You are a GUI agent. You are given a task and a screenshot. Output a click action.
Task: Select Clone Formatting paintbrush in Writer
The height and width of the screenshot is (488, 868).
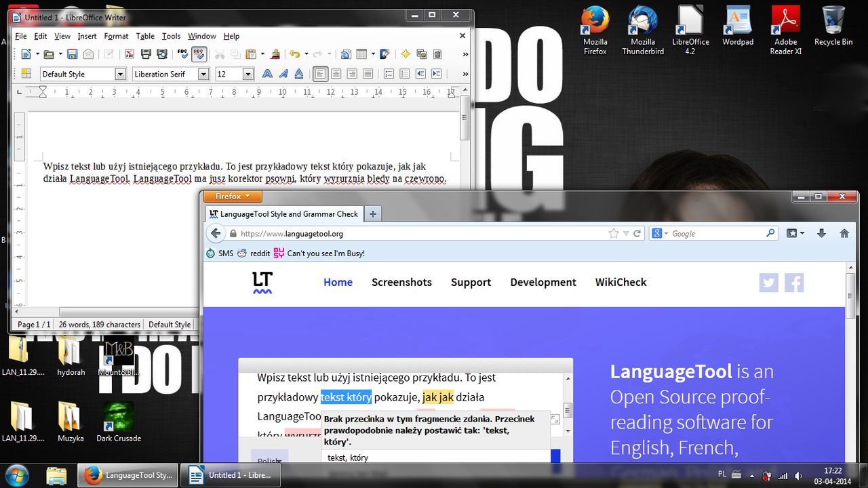[x=275, y=54]
